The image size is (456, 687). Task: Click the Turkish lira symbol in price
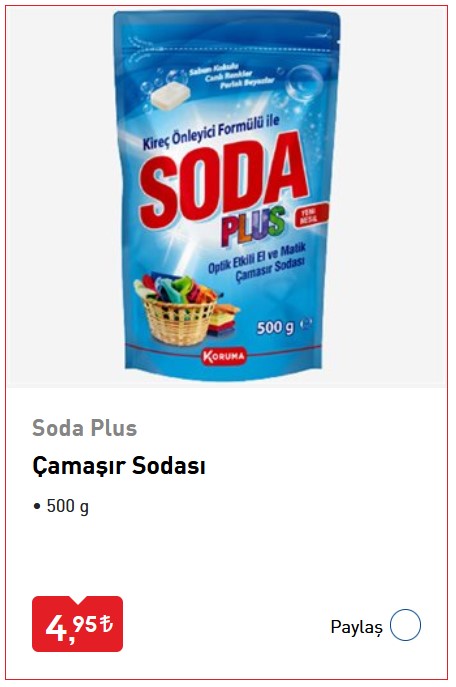coord(106,623)
